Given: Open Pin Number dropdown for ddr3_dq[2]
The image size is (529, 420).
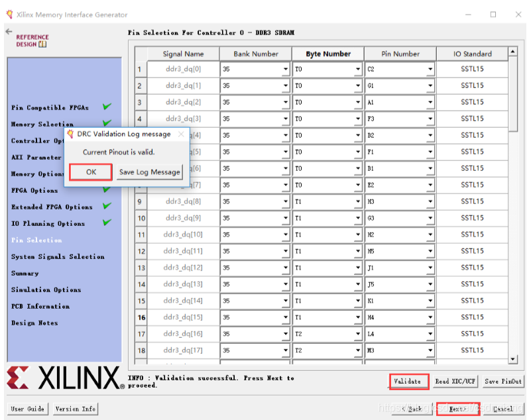Looking at the screenshot, I should [x=430, y=102].
